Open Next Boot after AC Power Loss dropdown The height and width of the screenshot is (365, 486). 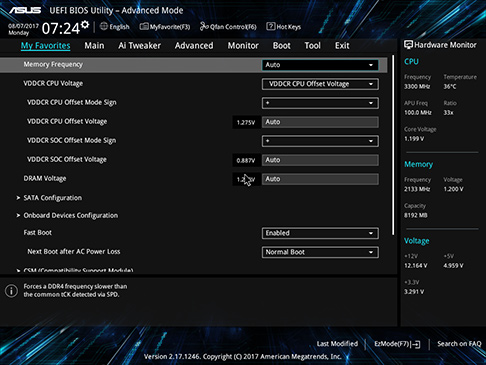coord(320,252)
